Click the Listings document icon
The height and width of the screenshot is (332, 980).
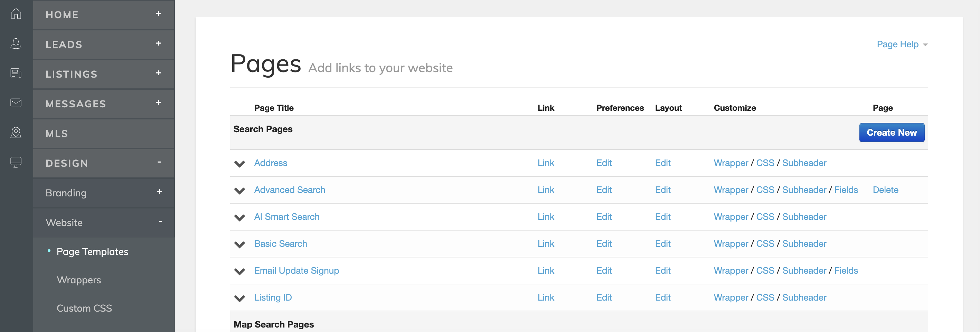tap(16, 73)
